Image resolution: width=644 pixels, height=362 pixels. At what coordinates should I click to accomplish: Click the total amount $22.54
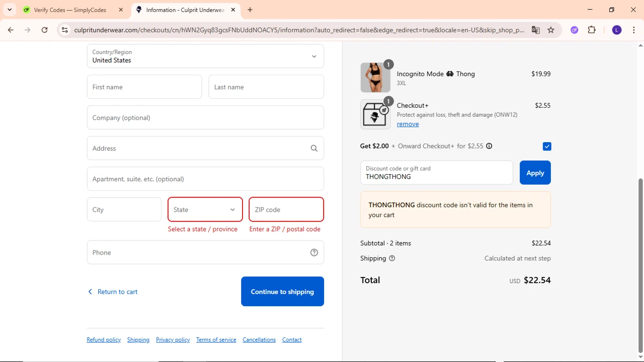[x=537, y=280]
